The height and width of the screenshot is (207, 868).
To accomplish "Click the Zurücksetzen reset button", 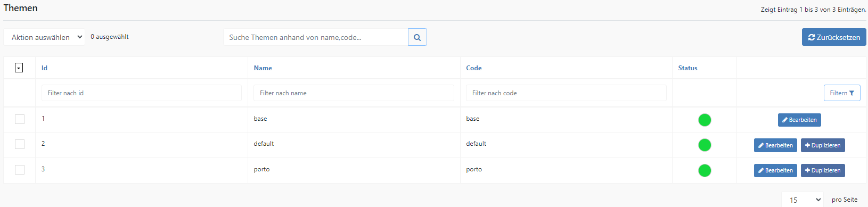I will click(x=834, y=37).
